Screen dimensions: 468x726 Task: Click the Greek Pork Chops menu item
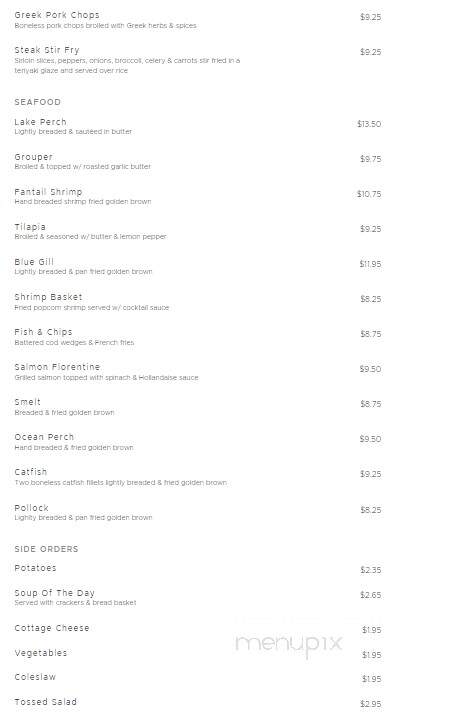click(57, 15)
